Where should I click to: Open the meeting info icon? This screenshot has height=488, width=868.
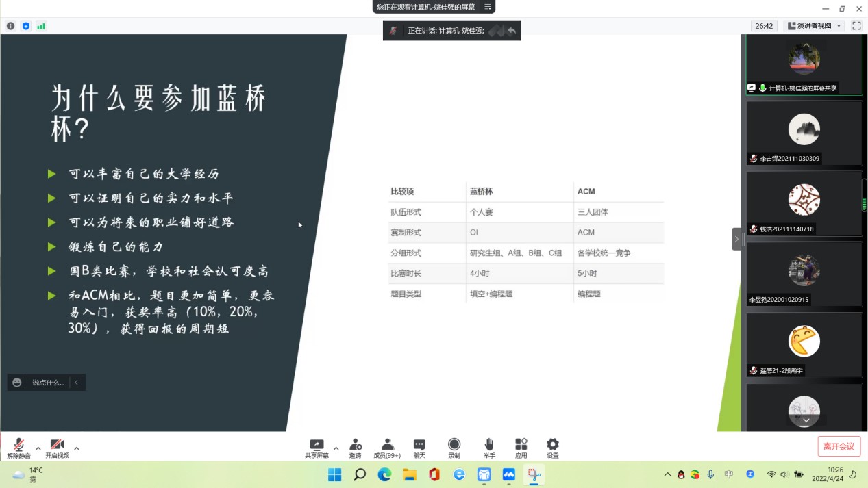point(11,26)
